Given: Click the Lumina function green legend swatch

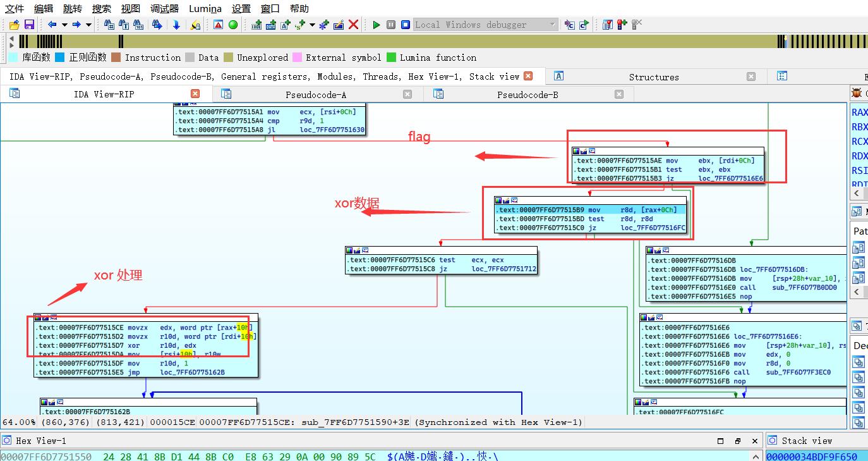Looking at the screenshot, I should 391,58.
